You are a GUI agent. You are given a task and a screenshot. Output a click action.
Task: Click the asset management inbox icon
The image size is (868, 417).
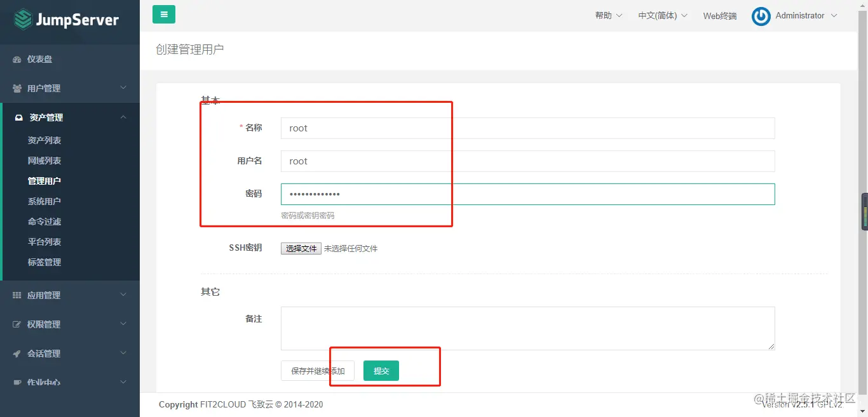pos(18,117)
